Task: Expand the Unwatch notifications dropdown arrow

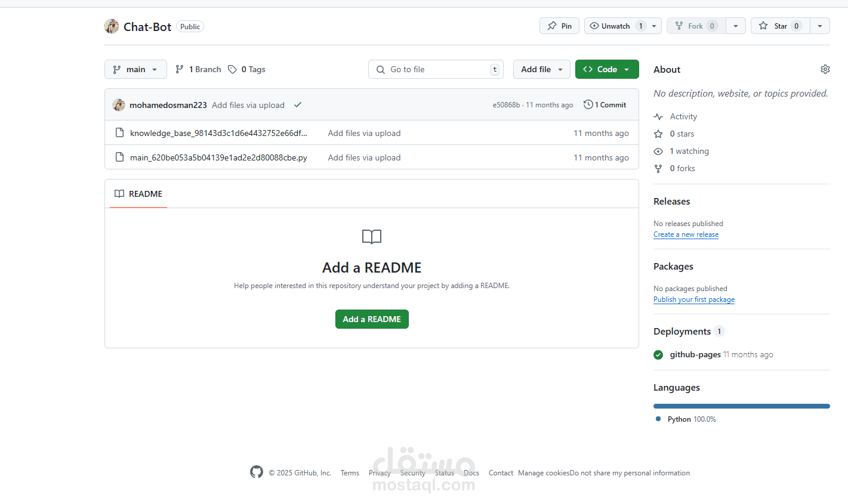Action: pos(654,26)
